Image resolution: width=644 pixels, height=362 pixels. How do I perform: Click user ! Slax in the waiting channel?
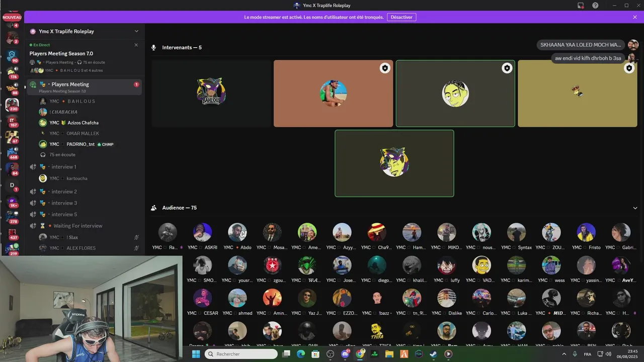tap(89, 237)
